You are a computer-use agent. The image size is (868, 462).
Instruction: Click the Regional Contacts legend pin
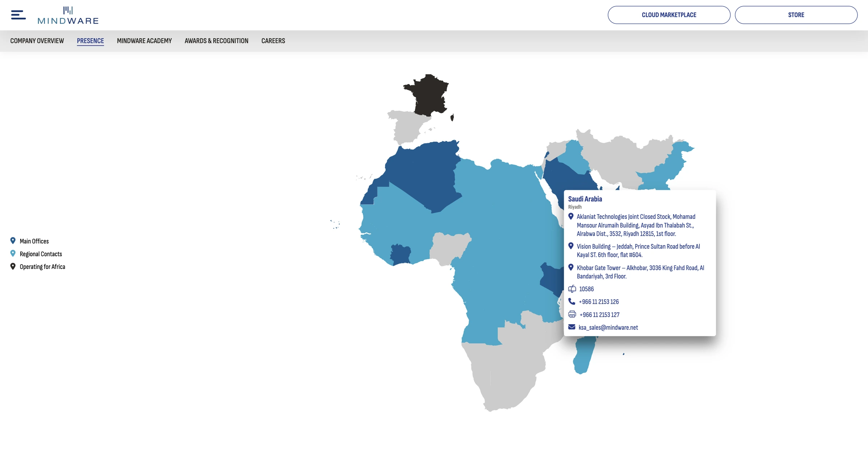pos(13,253)
